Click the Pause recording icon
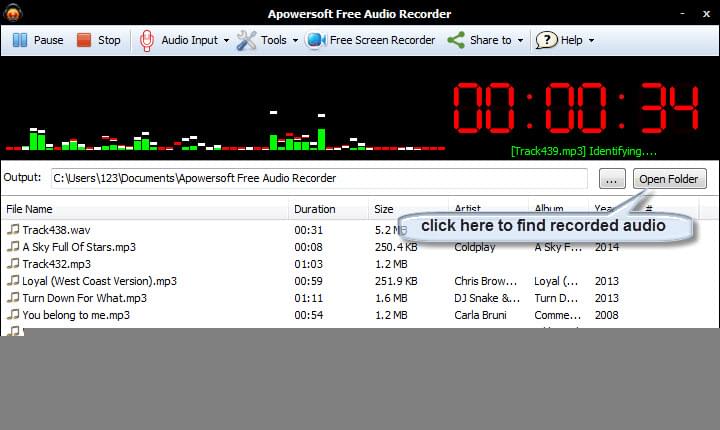The width and height of the screenshot is (720, 430). tap(20, 40)
